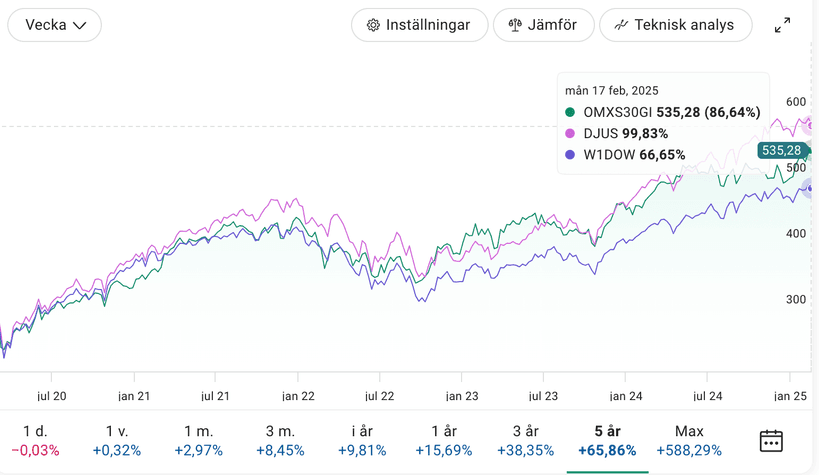Switch to 1 m. time range
819x475 pixels.
tap(198, 440)
